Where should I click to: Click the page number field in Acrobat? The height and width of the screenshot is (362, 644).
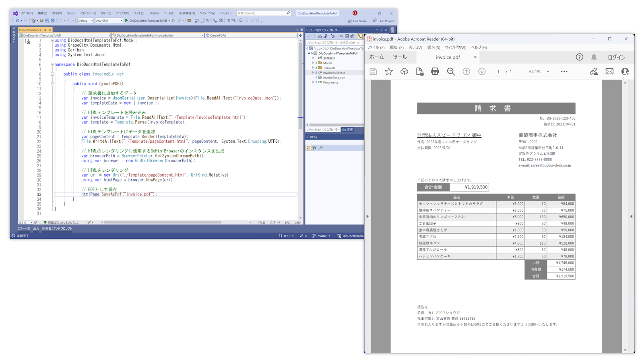click(498, 72)
